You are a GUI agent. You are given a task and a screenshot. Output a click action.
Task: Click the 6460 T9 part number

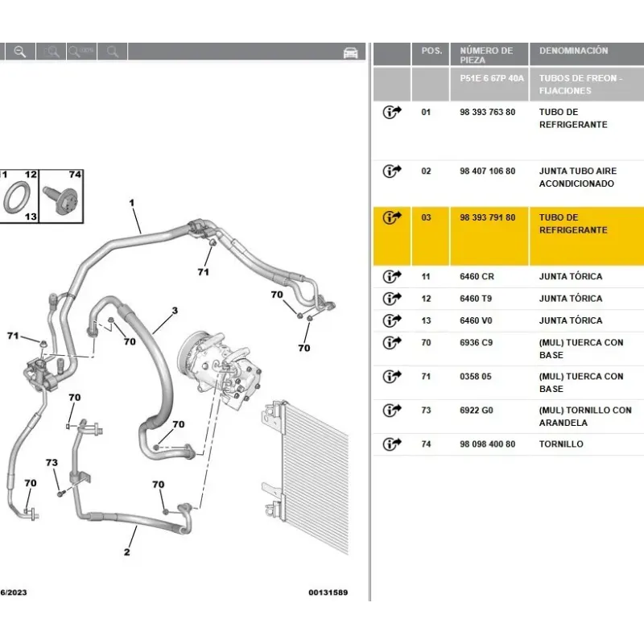click(x=477, y=299)
